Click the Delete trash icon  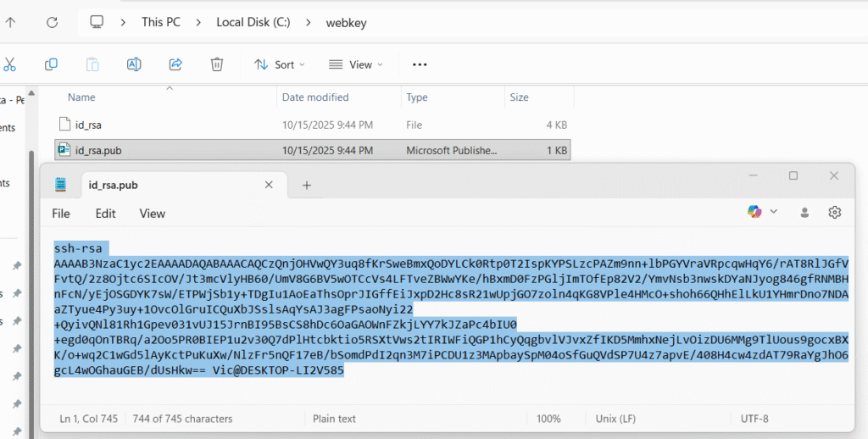[217, 64]
